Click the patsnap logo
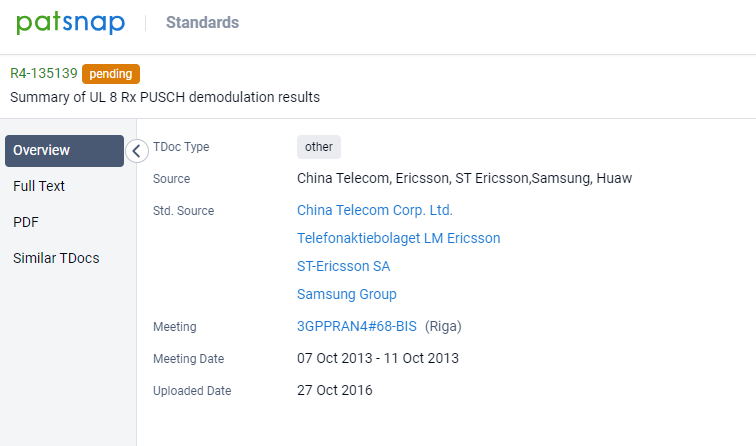 pyautogui.click(x=70, y=22)
